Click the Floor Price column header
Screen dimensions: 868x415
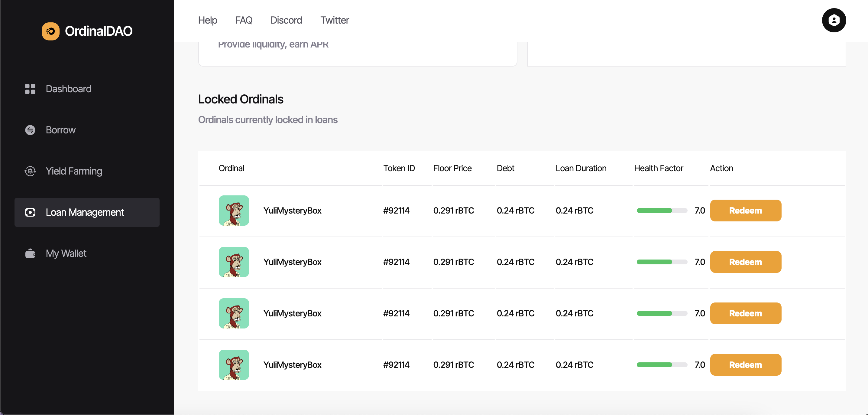[x=452, y=168]
